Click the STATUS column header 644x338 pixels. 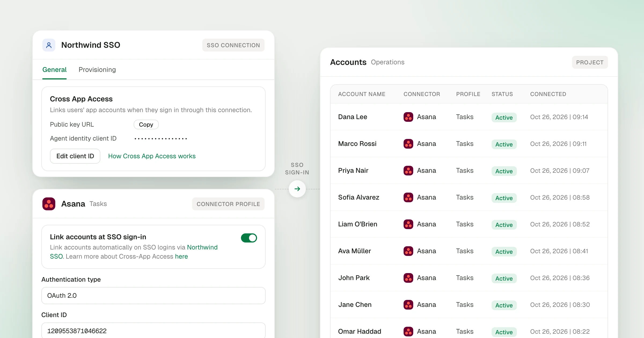[502, 94]
